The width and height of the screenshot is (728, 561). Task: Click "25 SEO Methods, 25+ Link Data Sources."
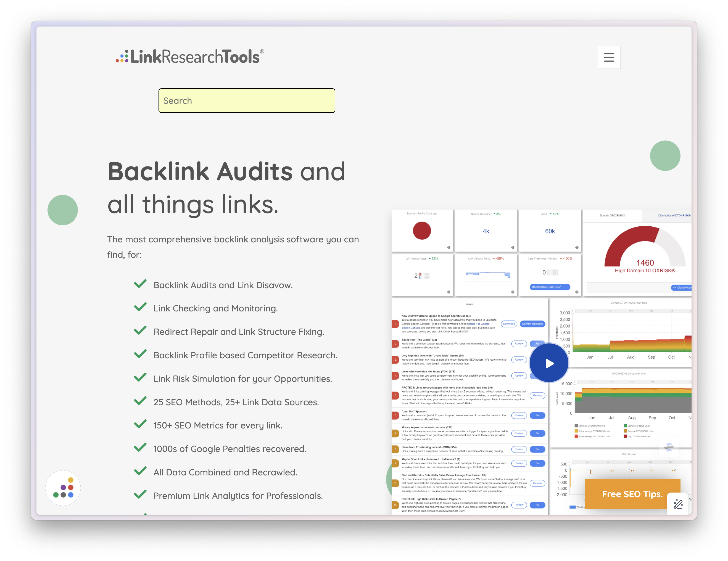pos(236,402)
